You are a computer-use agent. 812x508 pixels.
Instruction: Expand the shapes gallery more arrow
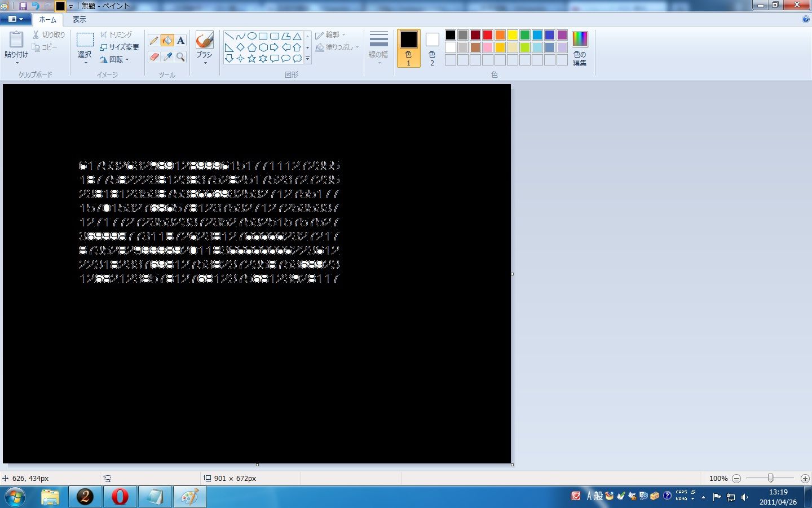pyautogui.click(x=307, y=58)
